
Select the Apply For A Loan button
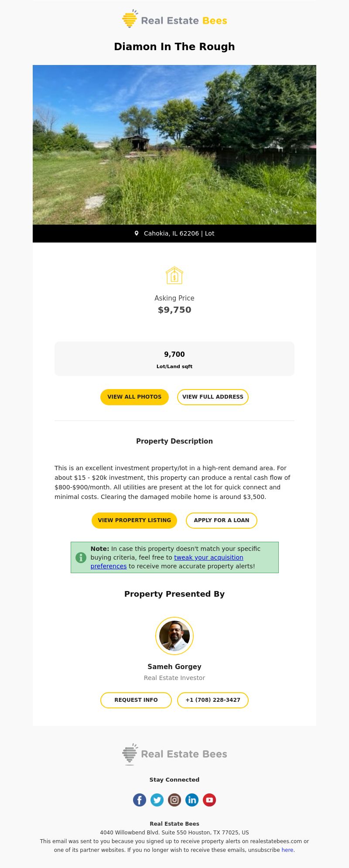[x=222, y=520]
